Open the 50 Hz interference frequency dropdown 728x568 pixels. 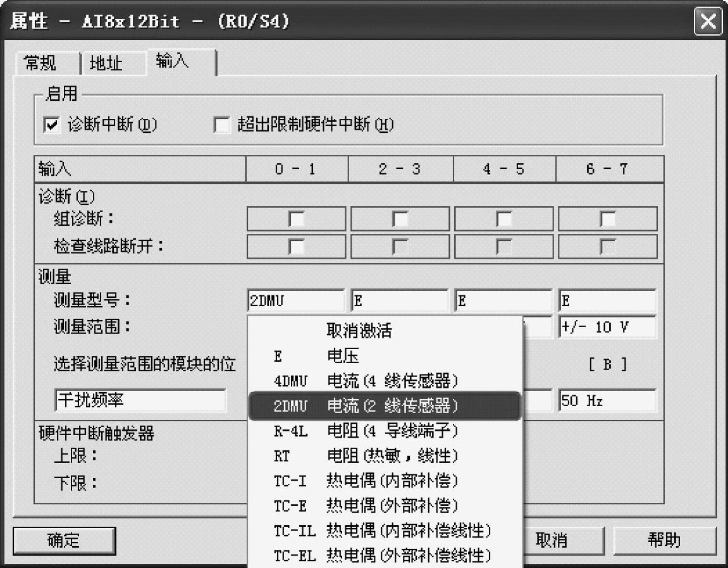coord(608,400)
